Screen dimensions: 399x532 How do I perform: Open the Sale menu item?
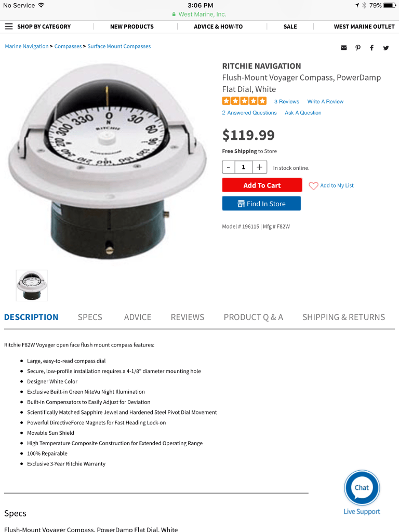[x=290, y=26]
